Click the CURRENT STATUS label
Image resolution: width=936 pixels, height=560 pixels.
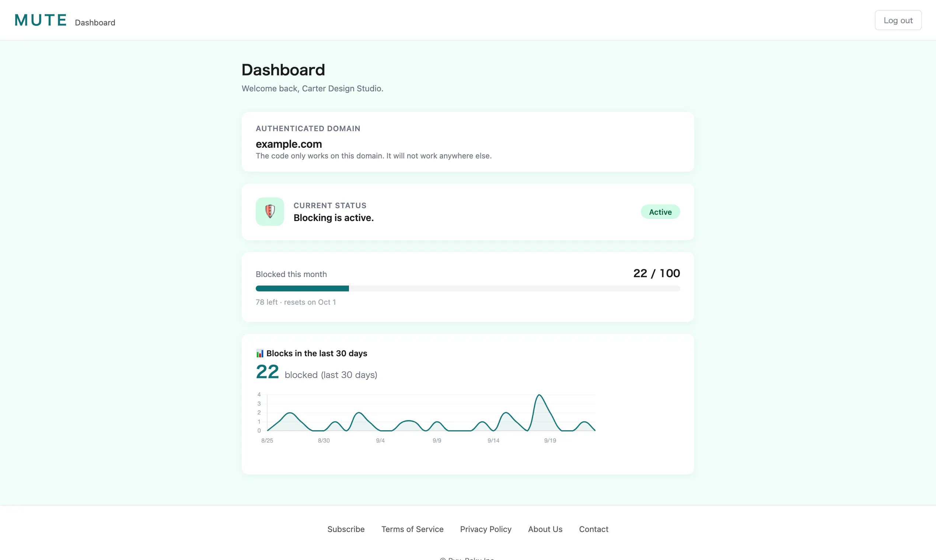point(330,205)
